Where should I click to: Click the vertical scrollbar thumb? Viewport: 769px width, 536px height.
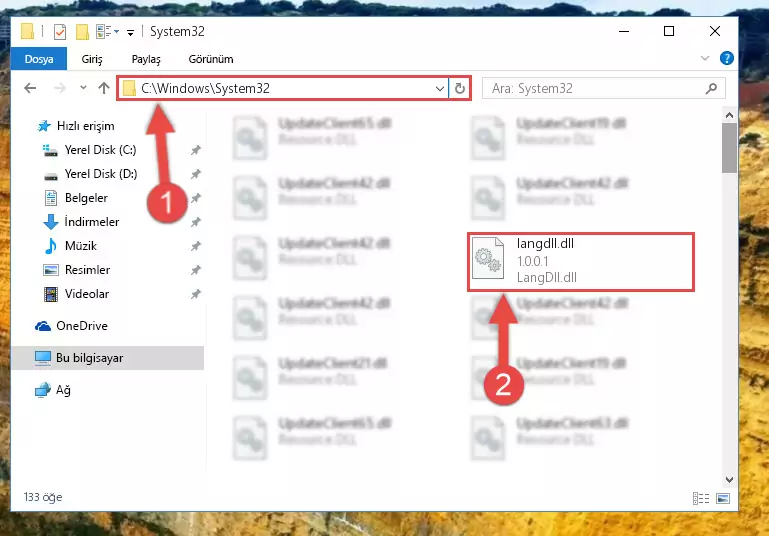coord(729,148)
